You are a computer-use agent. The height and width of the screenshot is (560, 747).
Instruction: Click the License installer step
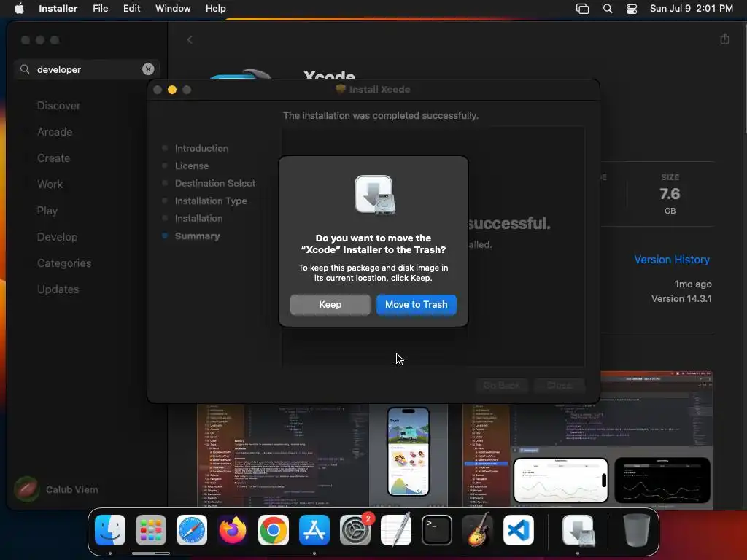click(192, 166)
